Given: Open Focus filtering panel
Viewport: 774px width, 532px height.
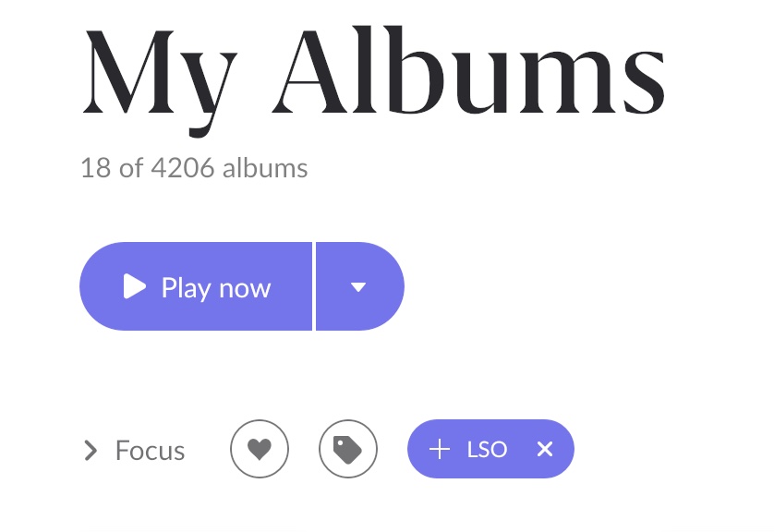Looking at the screenshot, I should click(134, 450).
